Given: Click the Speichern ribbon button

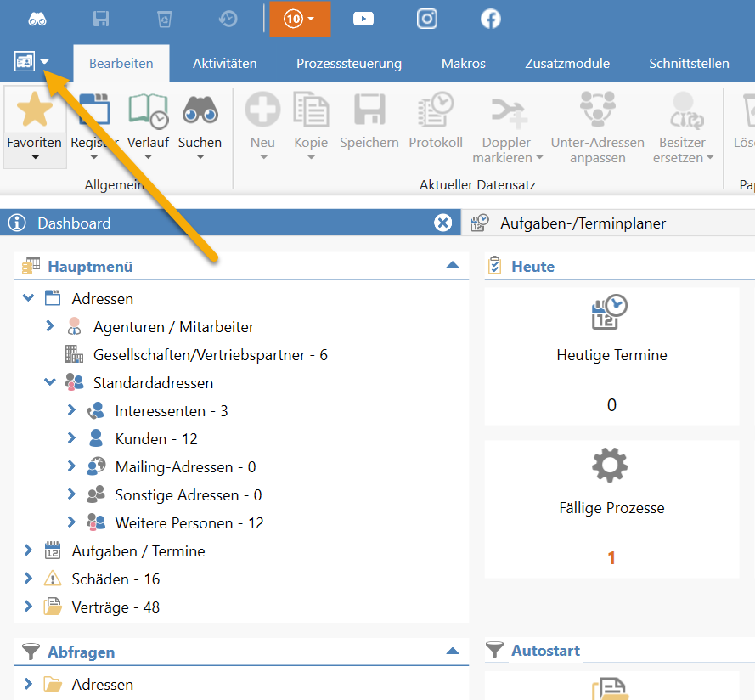Looking at the screenshot, I should tap(369, 121).
